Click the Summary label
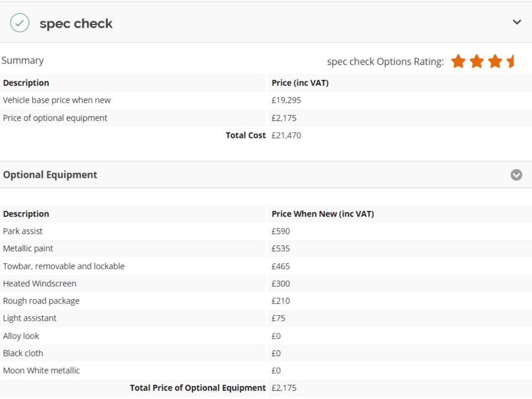 click(x=22, y=61)
